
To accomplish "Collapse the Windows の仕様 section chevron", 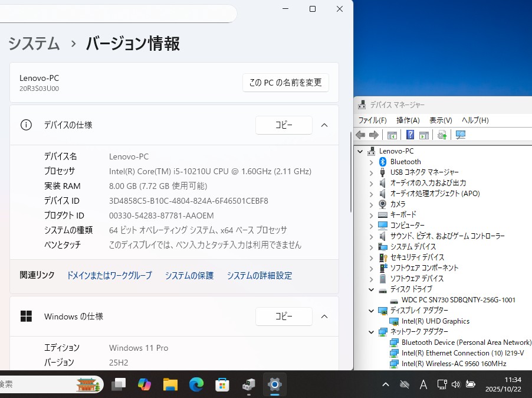I will point(324,317).
